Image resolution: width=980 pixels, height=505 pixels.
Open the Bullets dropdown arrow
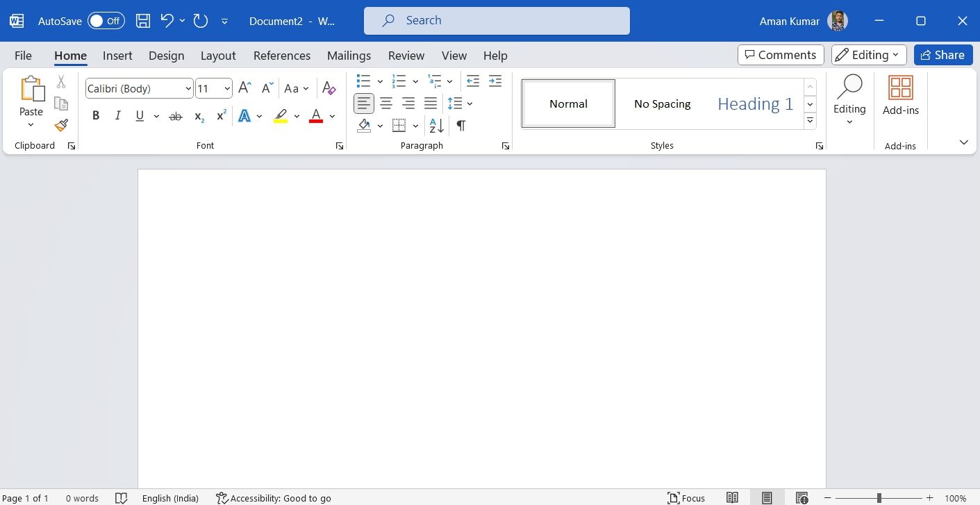379,81
